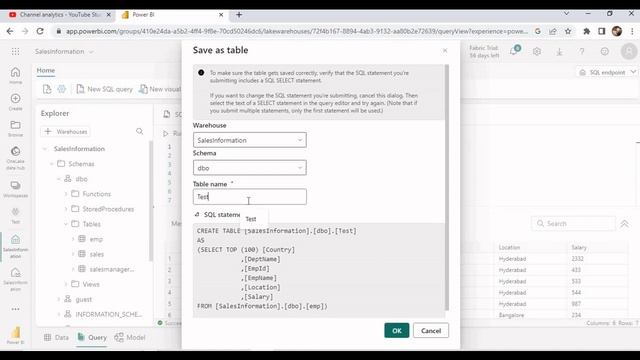The image size is (640, 360).
Task: Click New visual query button
Action: 160,89
